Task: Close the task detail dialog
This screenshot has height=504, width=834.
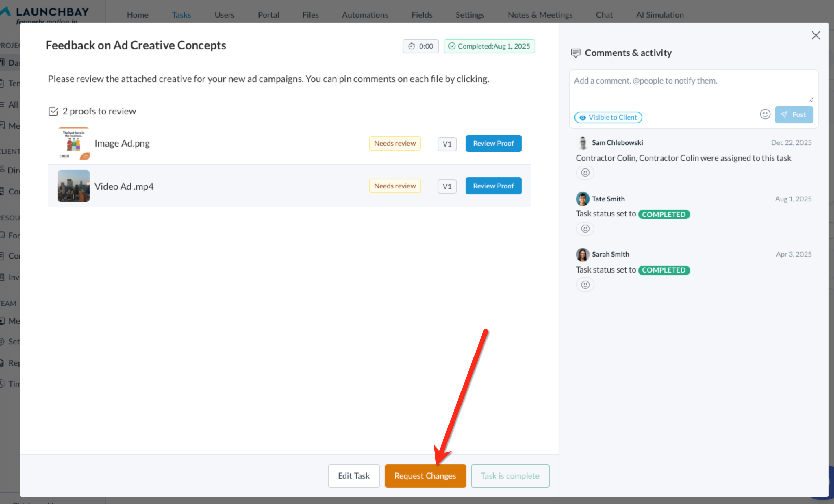Action: [x=816, y=36]
